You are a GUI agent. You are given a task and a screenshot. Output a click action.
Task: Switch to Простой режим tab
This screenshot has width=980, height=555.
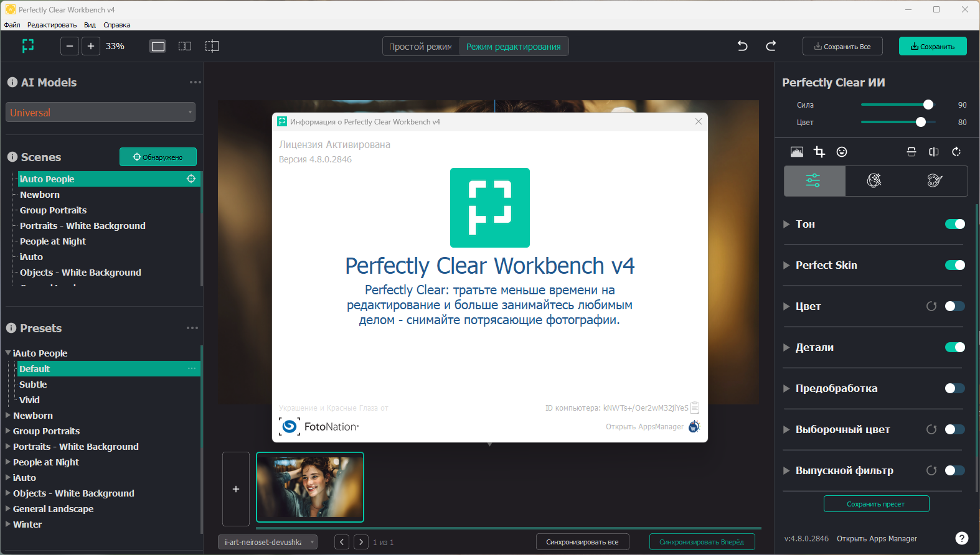(421, 47)
